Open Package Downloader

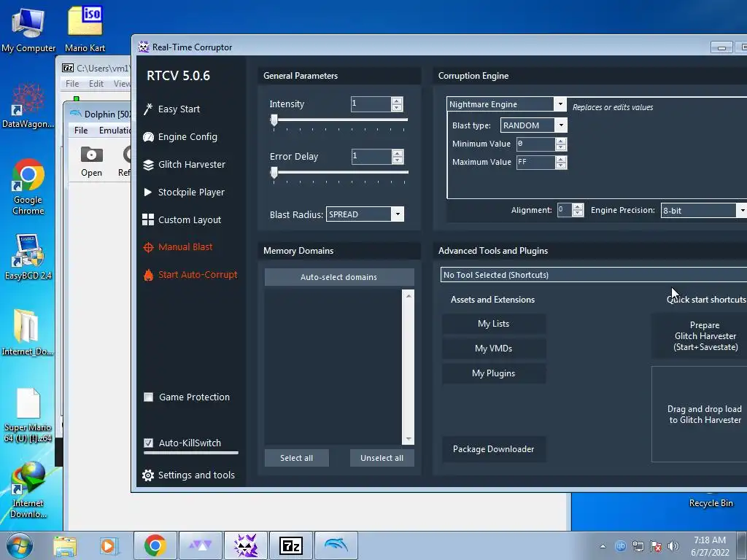[494, 449]
